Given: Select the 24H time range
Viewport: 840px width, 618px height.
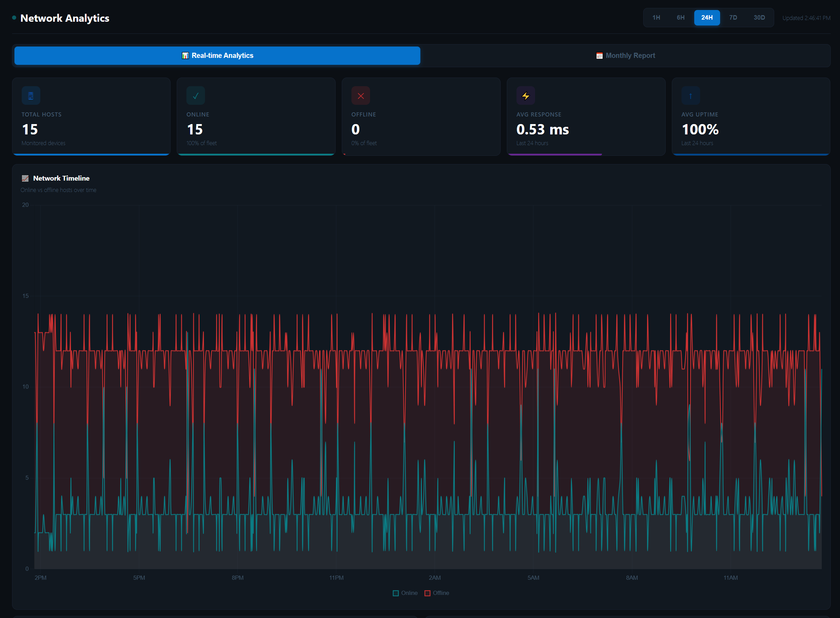Looking at the screenshot, I should [x=707, y=18].
